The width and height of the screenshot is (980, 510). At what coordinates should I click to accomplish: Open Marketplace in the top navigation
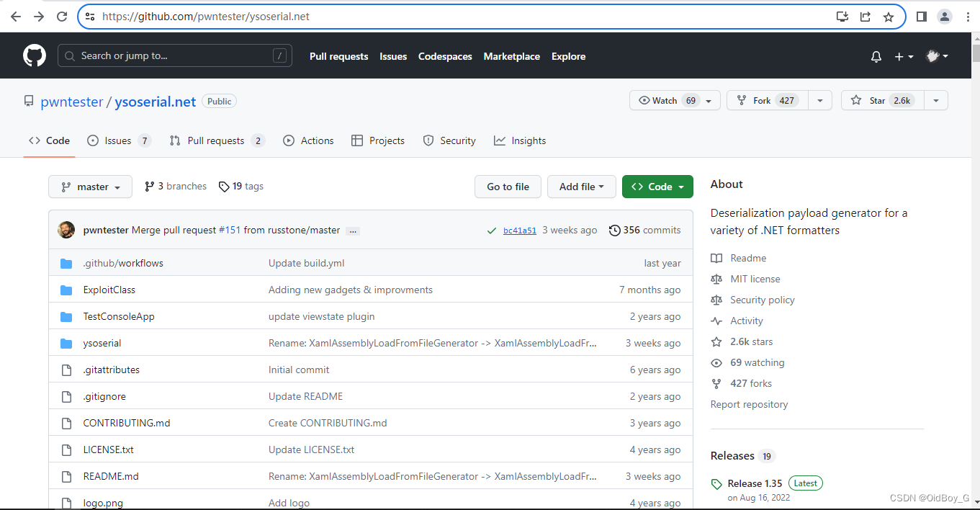point(511,56)
